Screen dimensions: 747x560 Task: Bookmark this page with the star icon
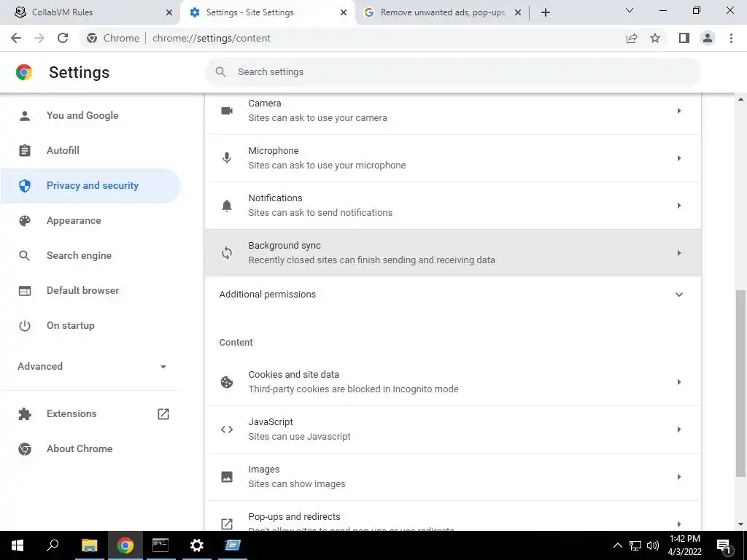655,38
